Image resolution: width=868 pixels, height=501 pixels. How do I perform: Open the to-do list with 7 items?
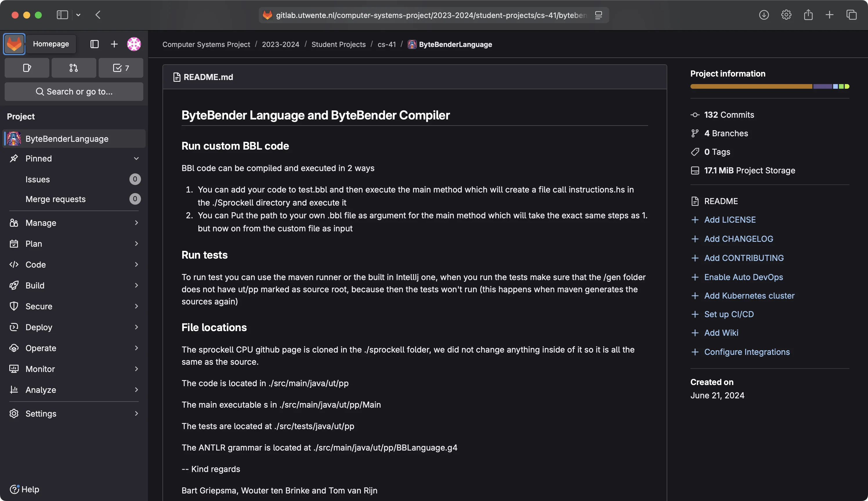point(121,68)
